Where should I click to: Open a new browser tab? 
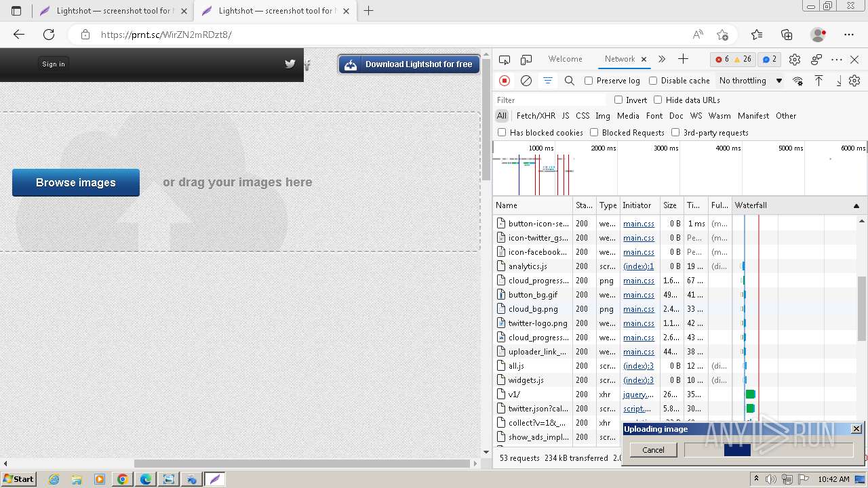369,11
